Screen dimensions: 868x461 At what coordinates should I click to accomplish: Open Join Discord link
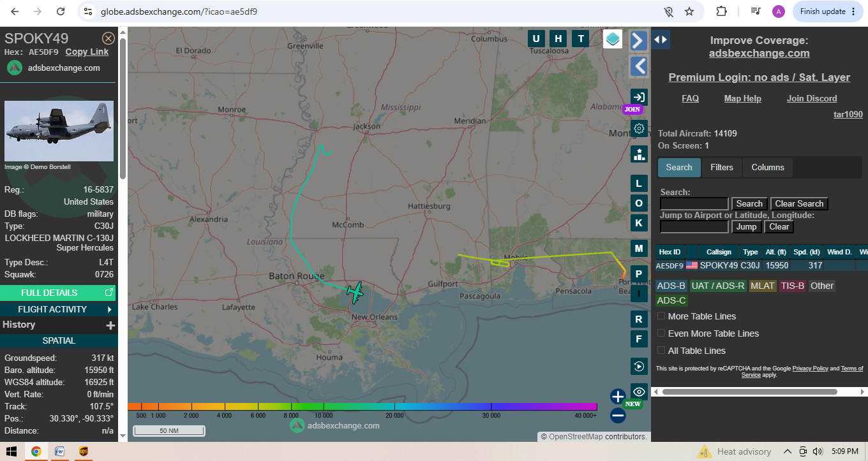[812, 98]
